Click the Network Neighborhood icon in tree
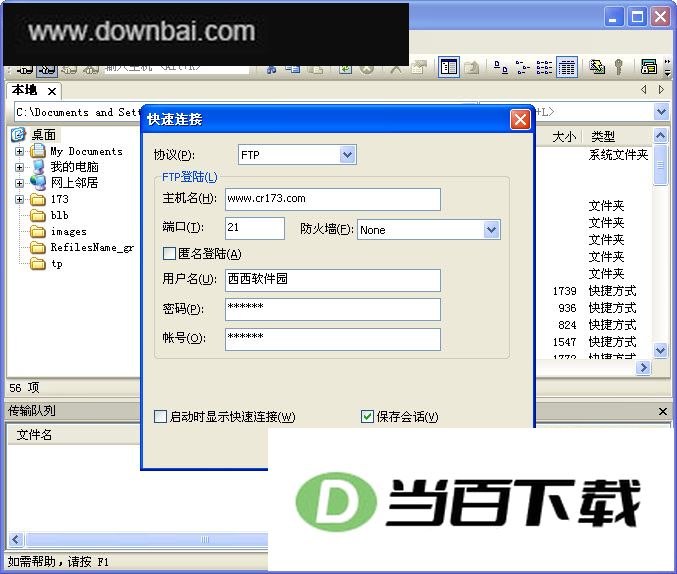Viewport: 677px width, 574px height. click(38, 183)
